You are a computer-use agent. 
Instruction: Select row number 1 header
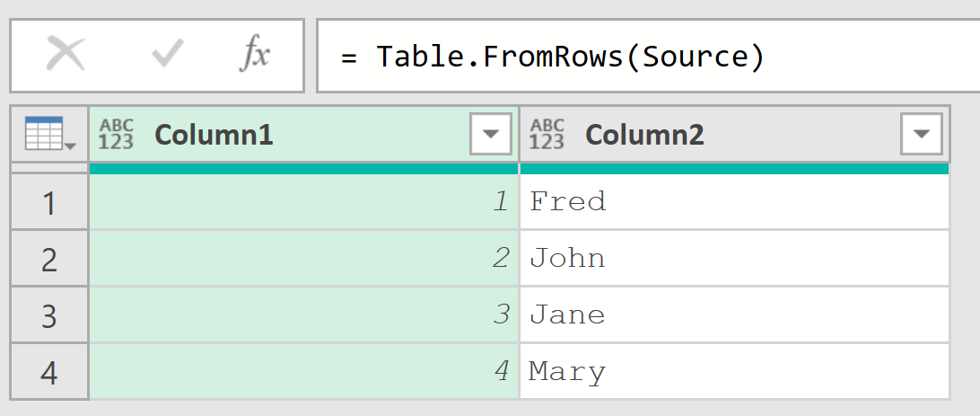(x=49, y=201)
